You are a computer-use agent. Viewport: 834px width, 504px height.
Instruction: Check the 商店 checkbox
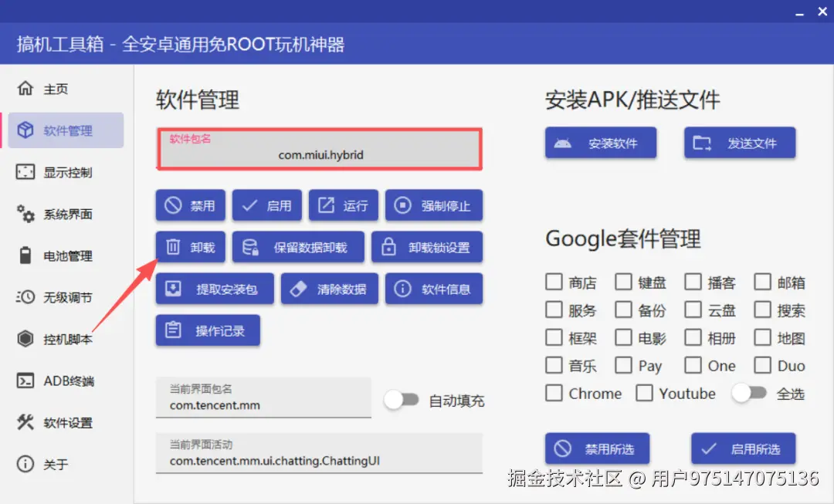click(554, 281)
